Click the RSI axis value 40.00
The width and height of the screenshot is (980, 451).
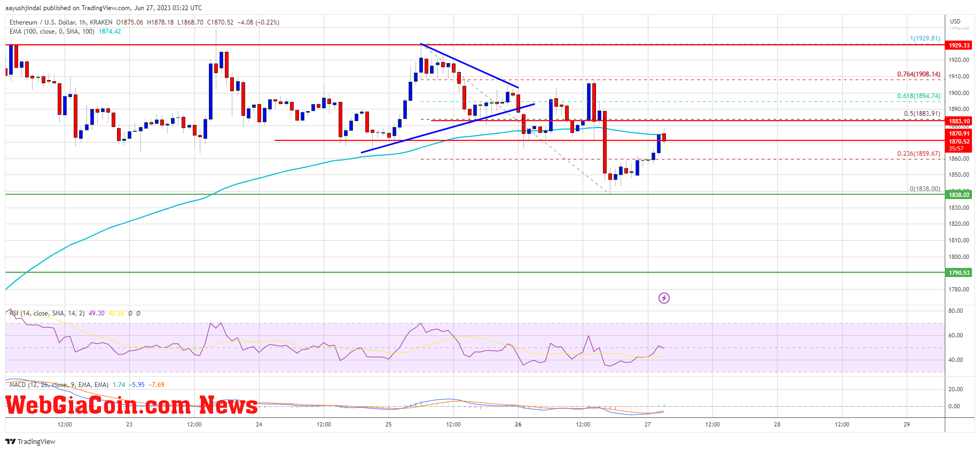click(x=955, y=360)
